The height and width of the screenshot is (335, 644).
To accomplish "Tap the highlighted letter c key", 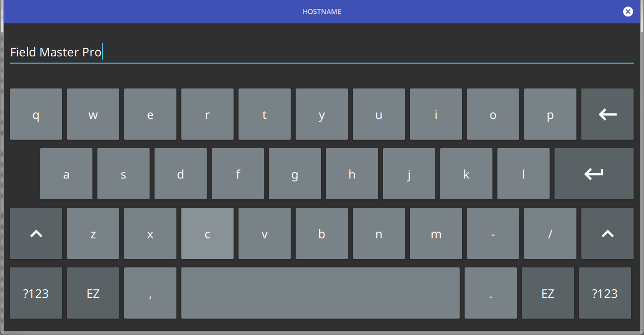I will click(x=207, y=234).
